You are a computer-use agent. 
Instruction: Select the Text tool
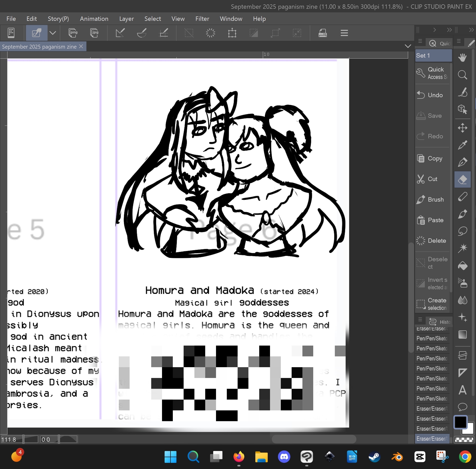click(462, 390)
